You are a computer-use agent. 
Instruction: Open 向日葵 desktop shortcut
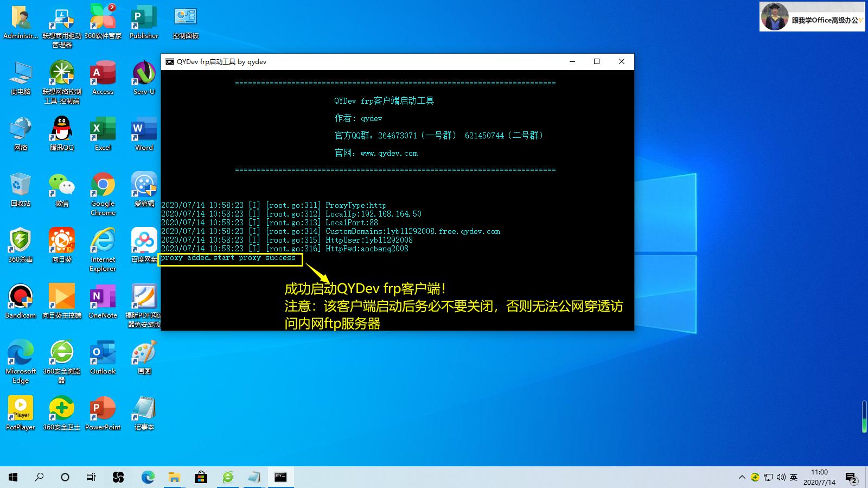(62, 246)
